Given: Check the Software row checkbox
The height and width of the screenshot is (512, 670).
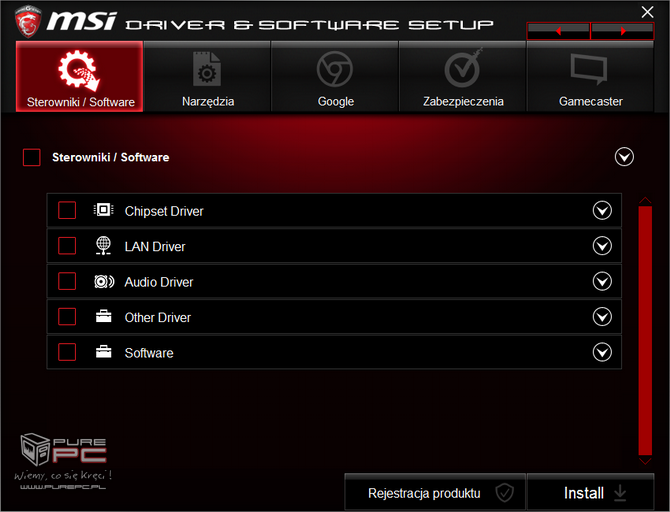Looking at the screenshot, I should (x=67, y=352).
